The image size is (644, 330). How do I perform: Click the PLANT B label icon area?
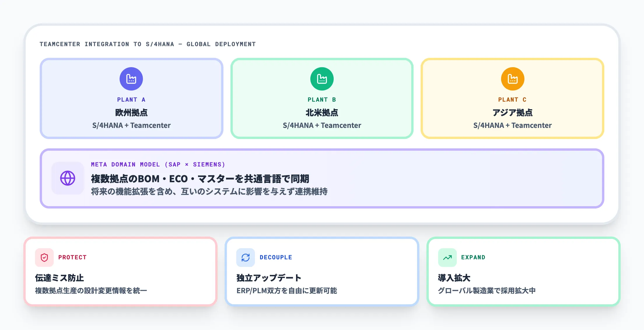point(322,99)
